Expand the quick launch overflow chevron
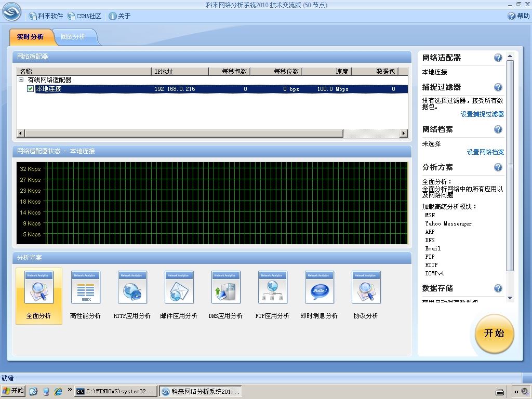Image resolution: width=532 pixels, height=399 pixels. pos(70,389)
